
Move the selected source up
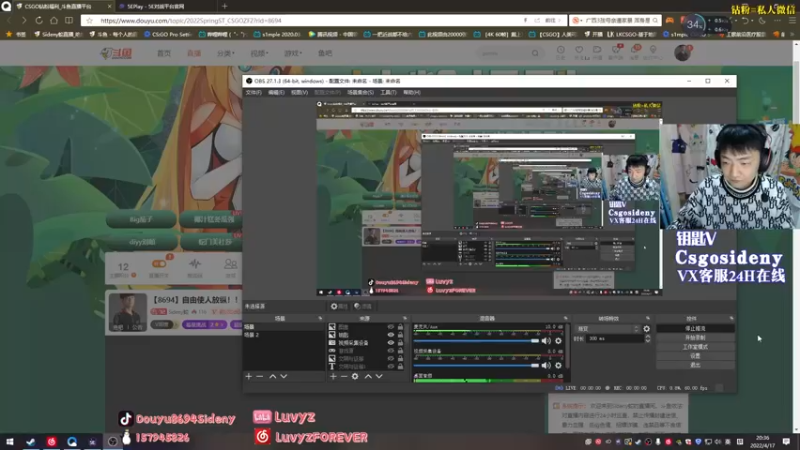click(x=368, y=377)
